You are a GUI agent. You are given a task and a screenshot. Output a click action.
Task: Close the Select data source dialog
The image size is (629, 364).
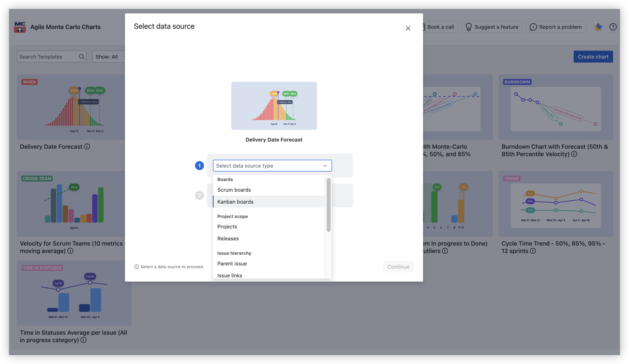pos(408,28)
